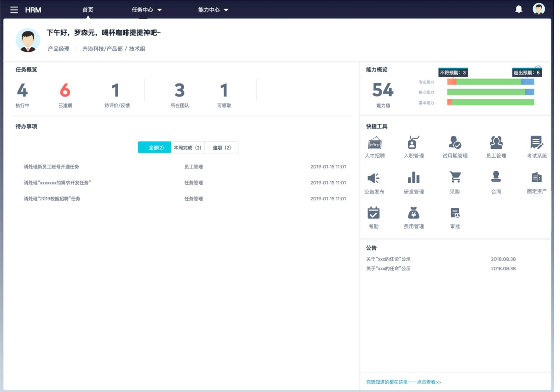Open the xxxxxxx的需求开发任务 todo

point(57,183)
